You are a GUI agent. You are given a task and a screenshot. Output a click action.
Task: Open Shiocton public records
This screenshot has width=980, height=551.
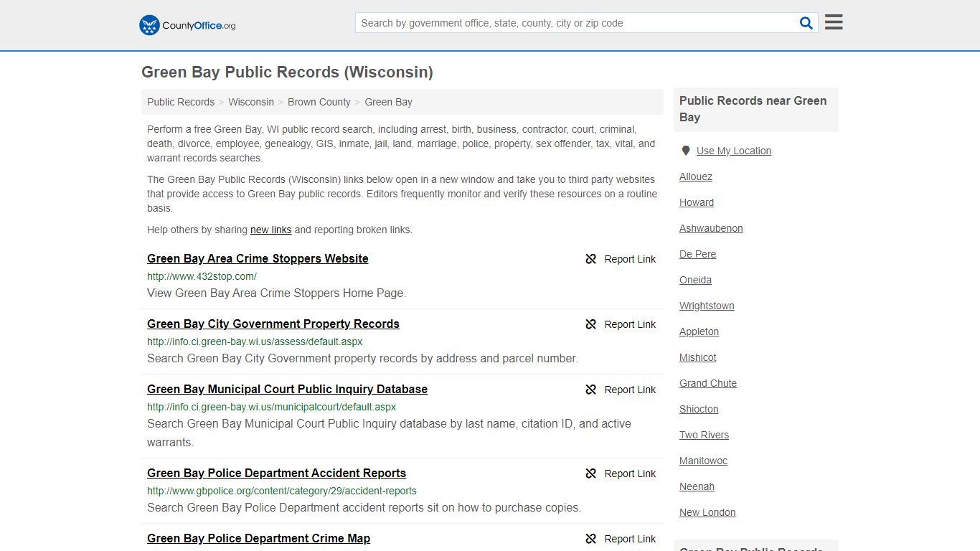point(699,409)
